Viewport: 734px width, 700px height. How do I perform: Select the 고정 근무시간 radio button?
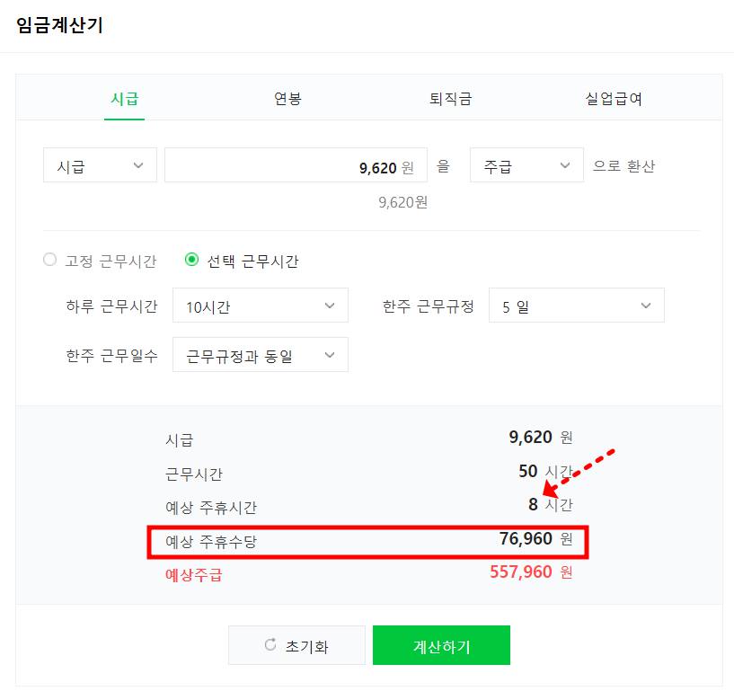click(x=49, y=259)
